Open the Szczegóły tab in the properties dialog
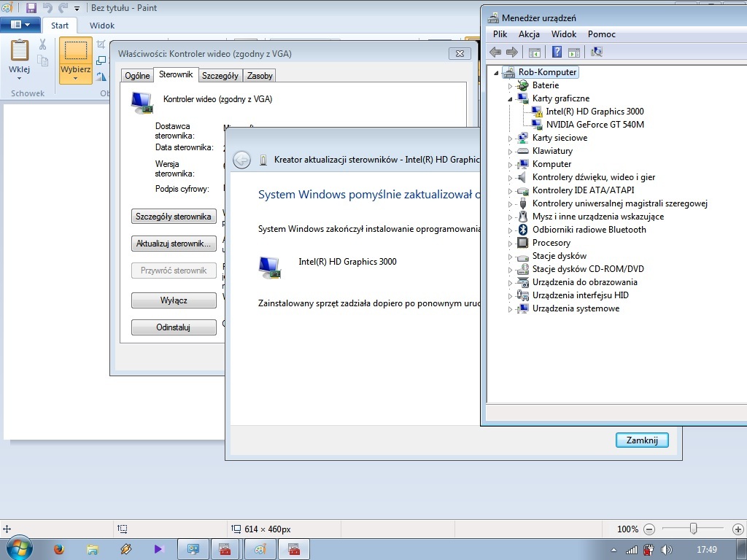The image size is (747, 560). [220, 76]
